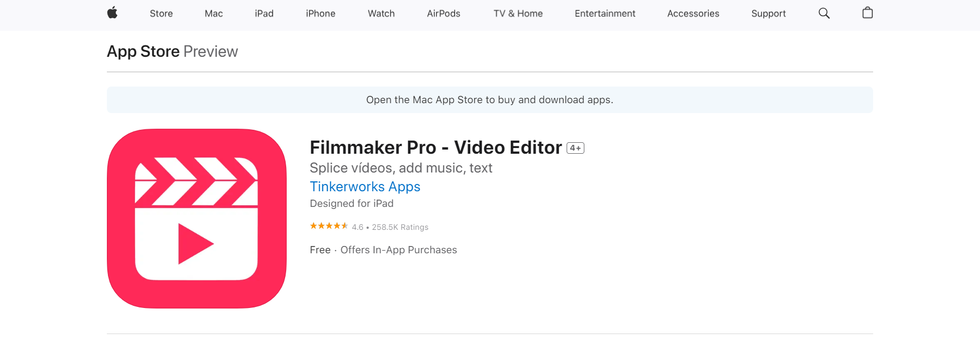Click the 'Splice vídeos, add music, text' subtitle
The height and width of the screenshot is (345, 980).
[x=401, y=168]
